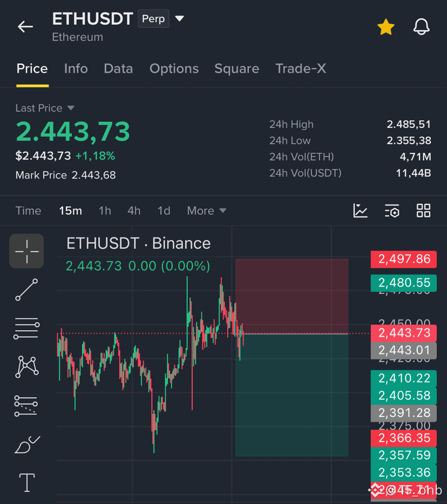
Task: Click the 2,497.86 red price label
Action: click(x=404, y=259)
